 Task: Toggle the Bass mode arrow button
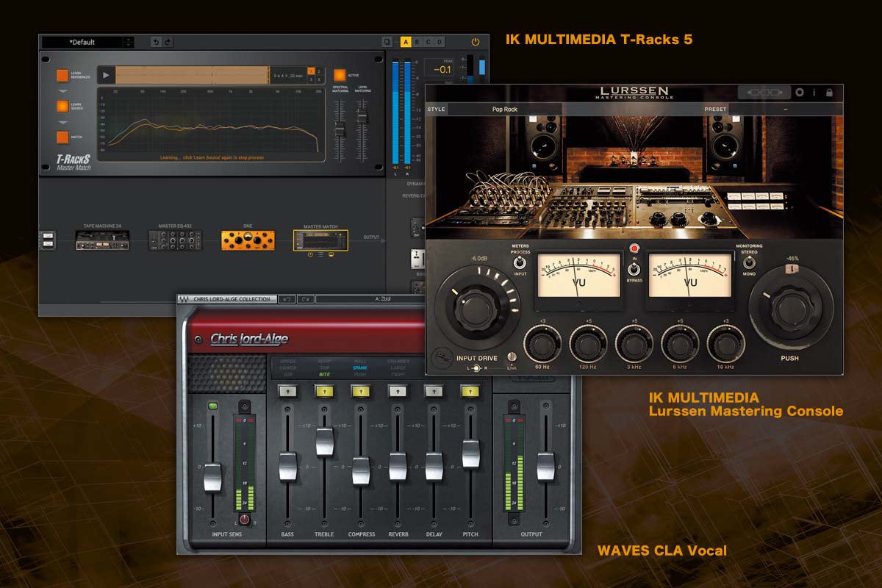[287, 392]
